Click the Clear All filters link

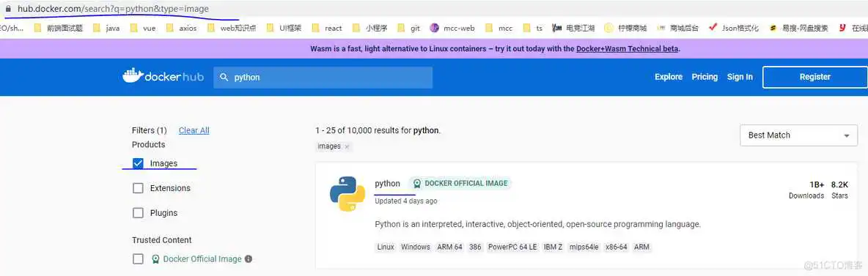point(194,130)
